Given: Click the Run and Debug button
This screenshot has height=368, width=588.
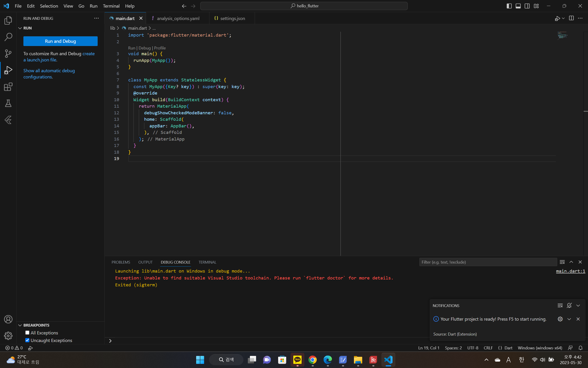Looking at the screenshot, I should point(60,41).
